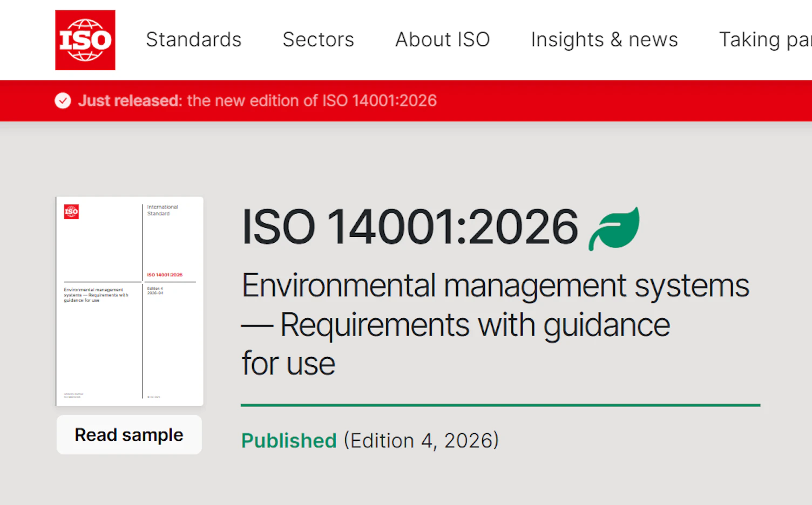
Task: Click the "(Edition 4, 2026)" text
Action: pyautogui.click(x=421, y=441)
